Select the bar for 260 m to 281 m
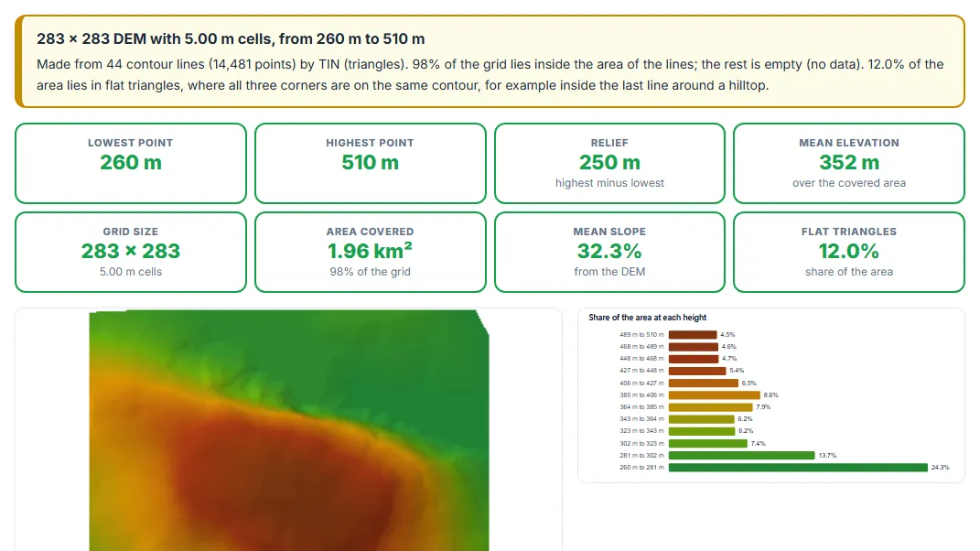The width and height of the screenshot is (980, 551). point(798,468)
